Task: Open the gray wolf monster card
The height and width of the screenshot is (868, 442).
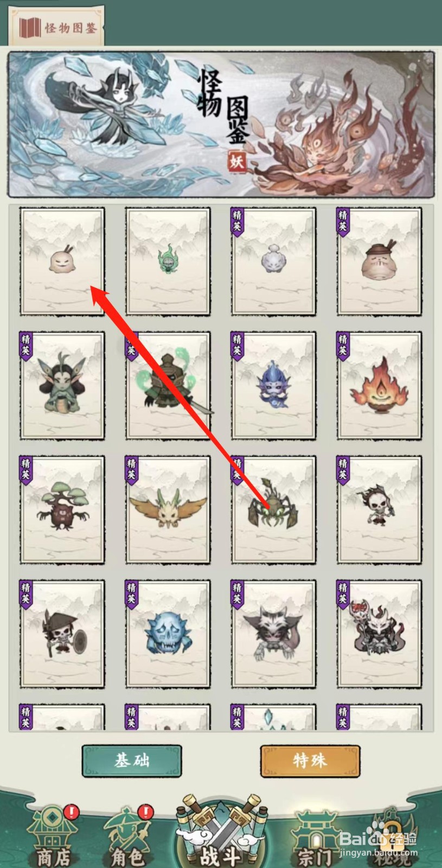Action: click(x=273, y=634)
